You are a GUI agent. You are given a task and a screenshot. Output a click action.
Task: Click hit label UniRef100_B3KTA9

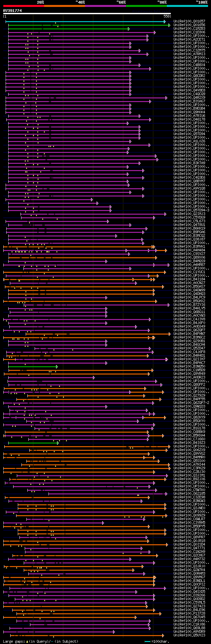point(189,163)
